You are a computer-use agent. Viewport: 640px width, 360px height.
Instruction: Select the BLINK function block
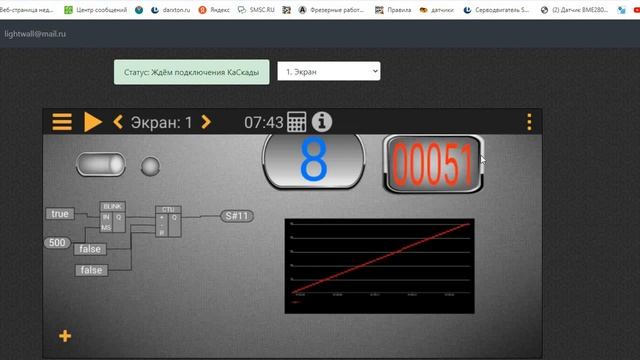click(113, 217)
